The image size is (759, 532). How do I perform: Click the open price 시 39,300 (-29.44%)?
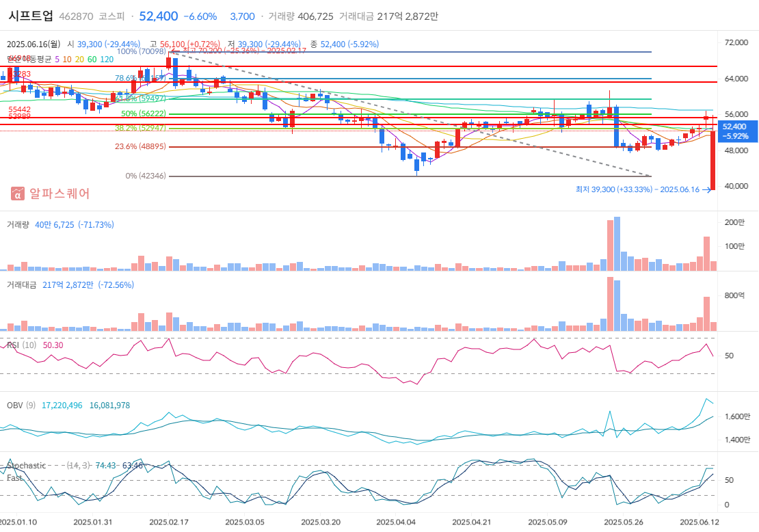(x=103, y=44)
